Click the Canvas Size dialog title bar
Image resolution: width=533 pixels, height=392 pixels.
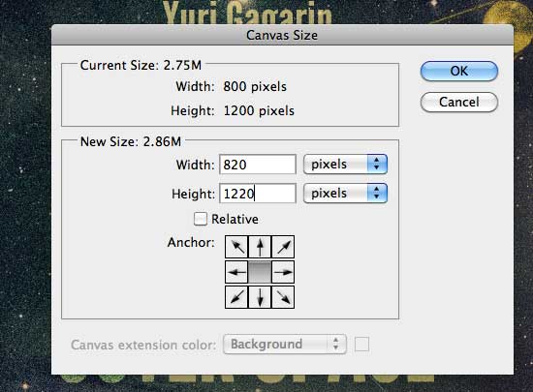coord(282,35)
